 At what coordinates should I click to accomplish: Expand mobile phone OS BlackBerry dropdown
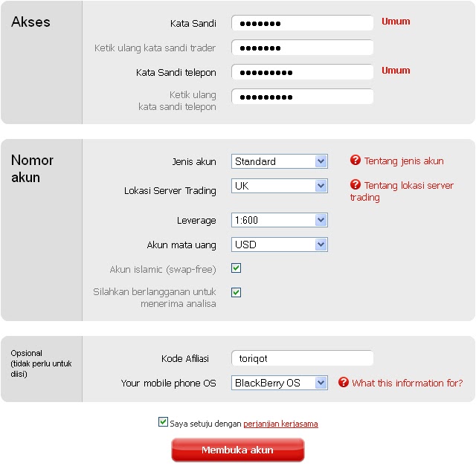280,383
